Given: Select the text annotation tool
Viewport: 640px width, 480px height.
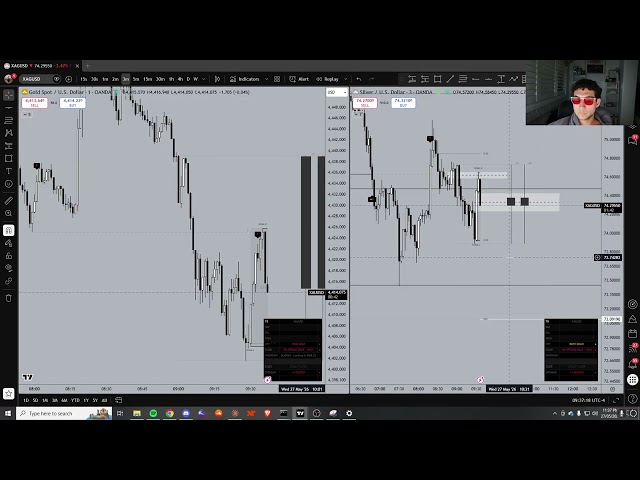Looking at the screenshot, I should (9, 171).
